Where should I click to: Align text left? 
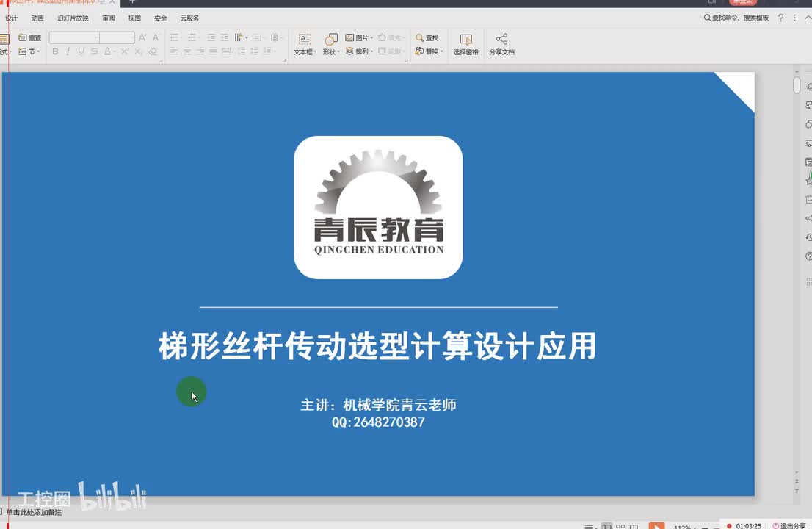[174, 51]
